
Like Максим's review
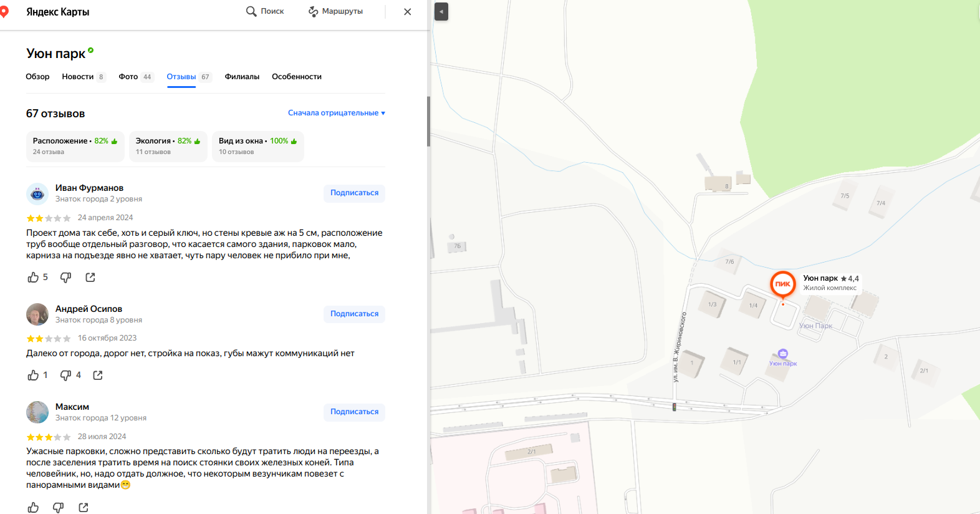(x=33, y=508)
